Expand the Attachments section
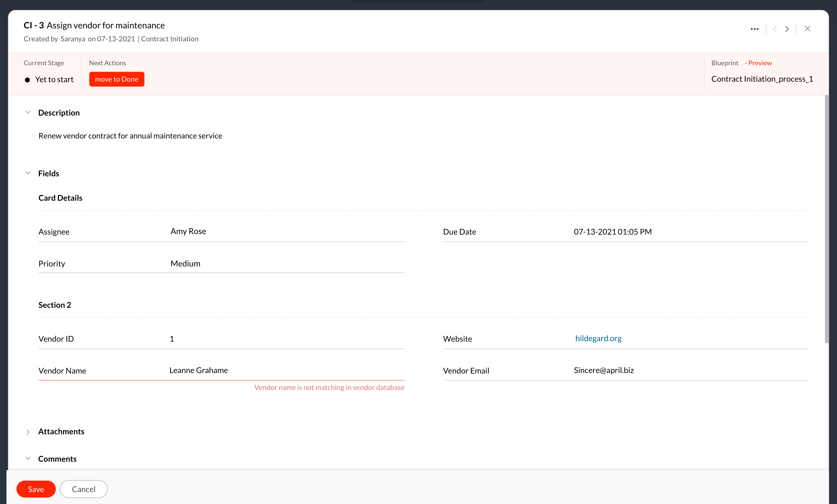This screenshot has width=837, height=504. coord(28,432)
